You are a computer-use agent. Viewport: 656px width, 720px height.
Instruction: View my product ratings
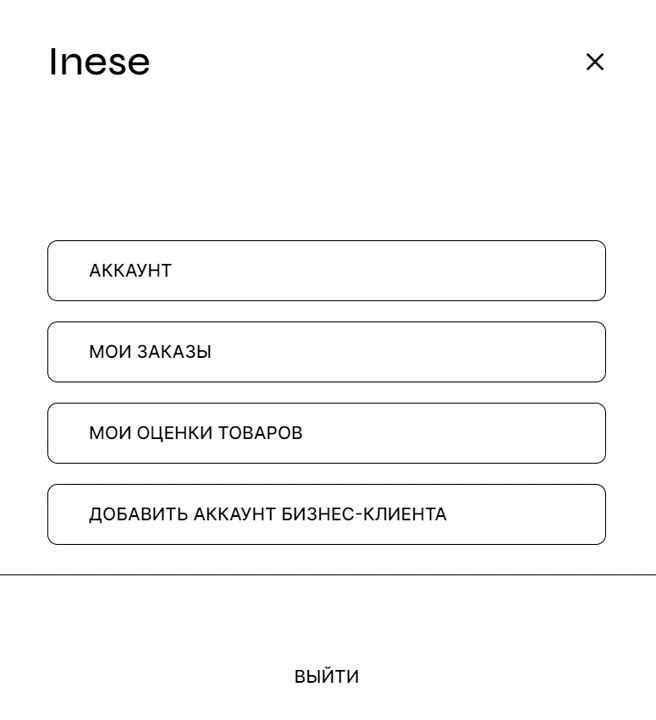click(326, 433)
